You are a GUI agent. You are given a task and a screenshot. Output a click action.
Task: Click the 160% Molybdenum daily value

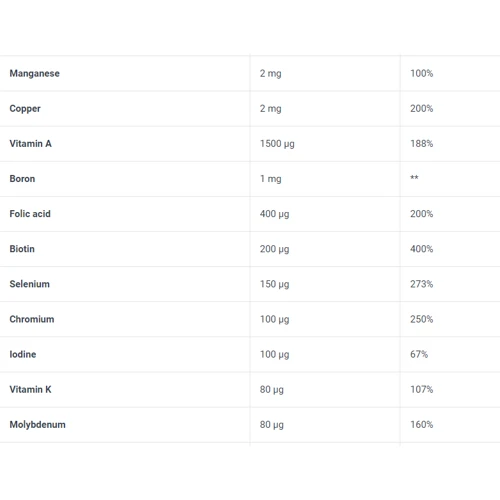click(422, 425)
